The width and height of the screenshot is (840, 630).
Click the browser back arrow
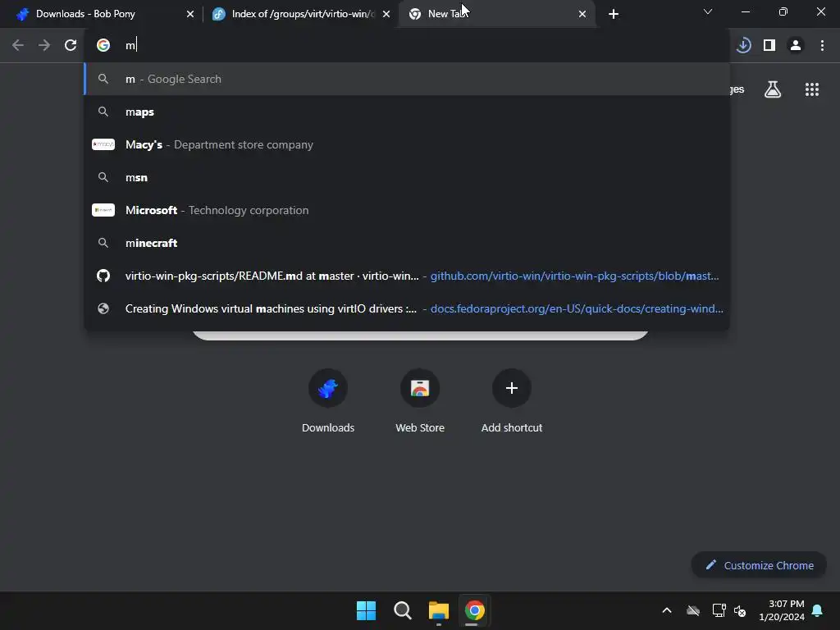18,46
